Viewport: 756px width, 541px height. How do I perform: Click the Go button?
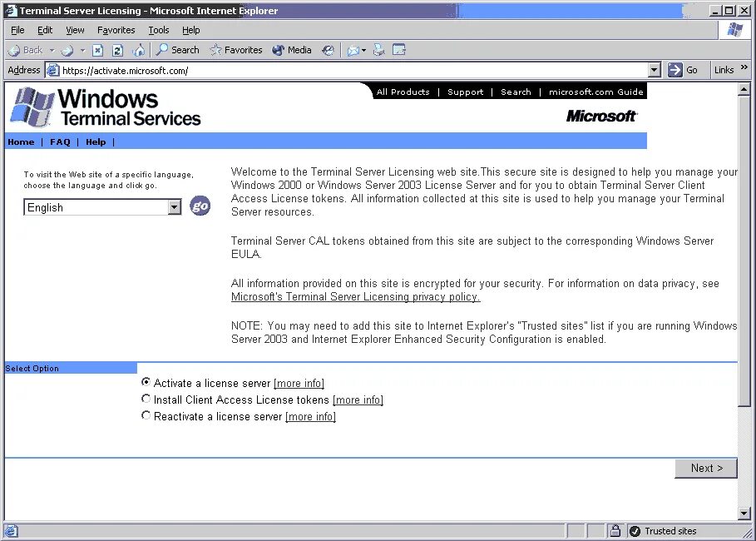[x=683, y=71]
